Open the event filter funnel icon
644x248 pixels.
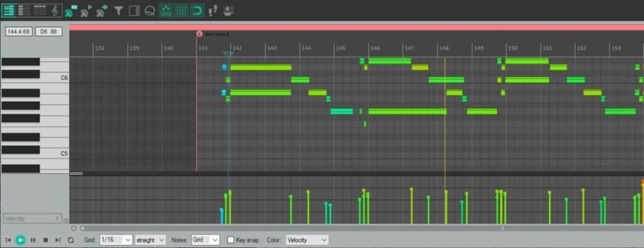119,11
